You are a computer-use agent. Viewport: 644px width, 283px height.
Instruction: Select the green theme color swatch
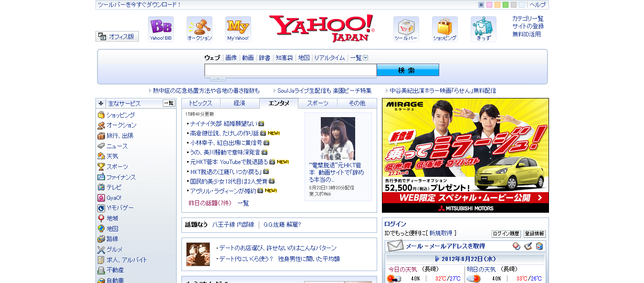click(506, 5)
